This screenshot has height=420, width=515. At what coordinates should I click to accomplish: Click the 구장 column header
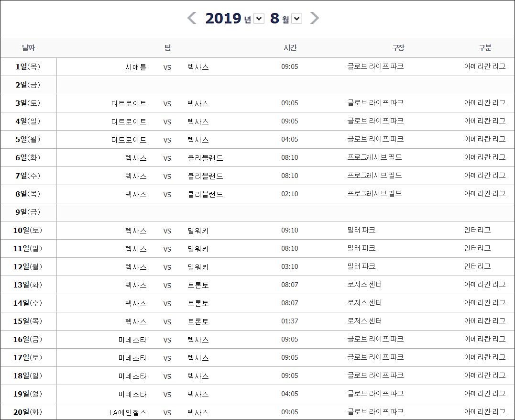398,48
